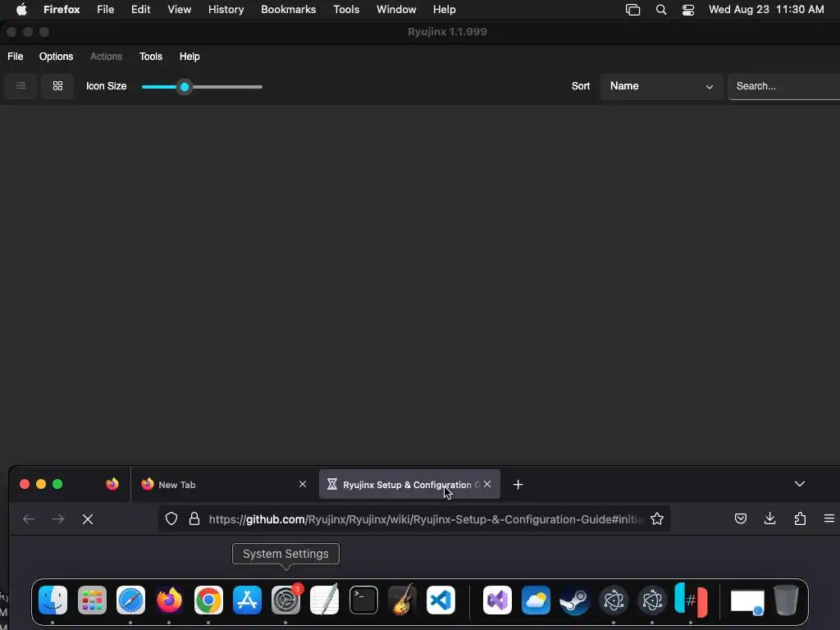Open System Settings from the Dock
Viewport: 840px width, 630px height.
pyautogui.click(x=286, y=600)
